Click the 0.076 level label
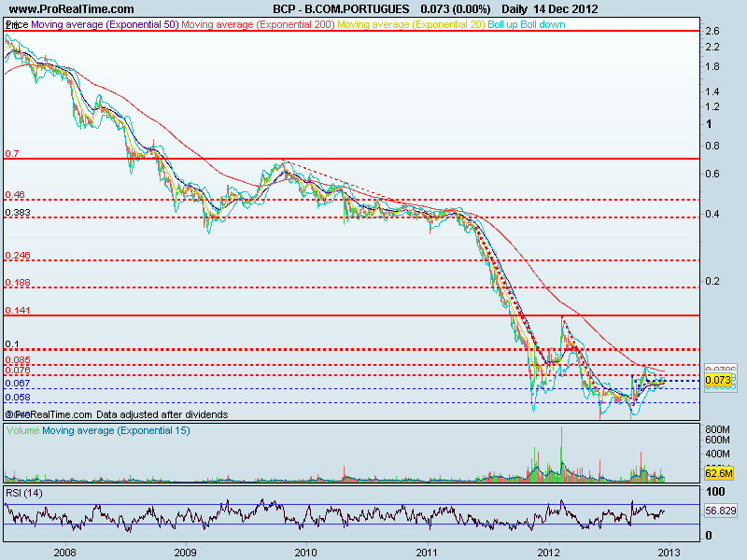This screenshot has width=747, height=560. click(18, 370)
